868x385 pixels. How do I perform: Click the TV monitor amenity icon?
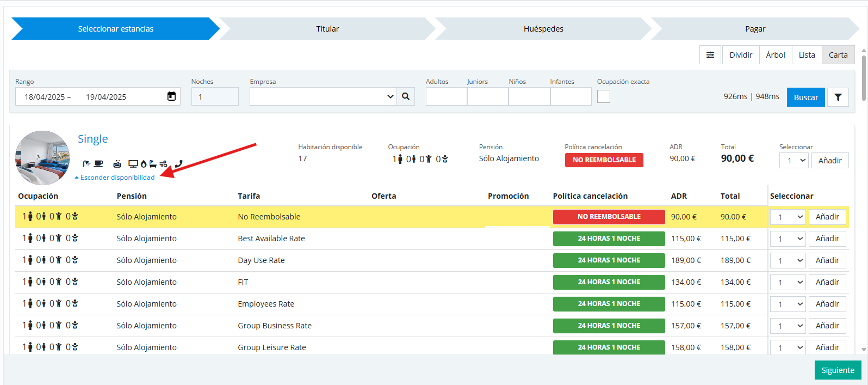click(133, 163)
